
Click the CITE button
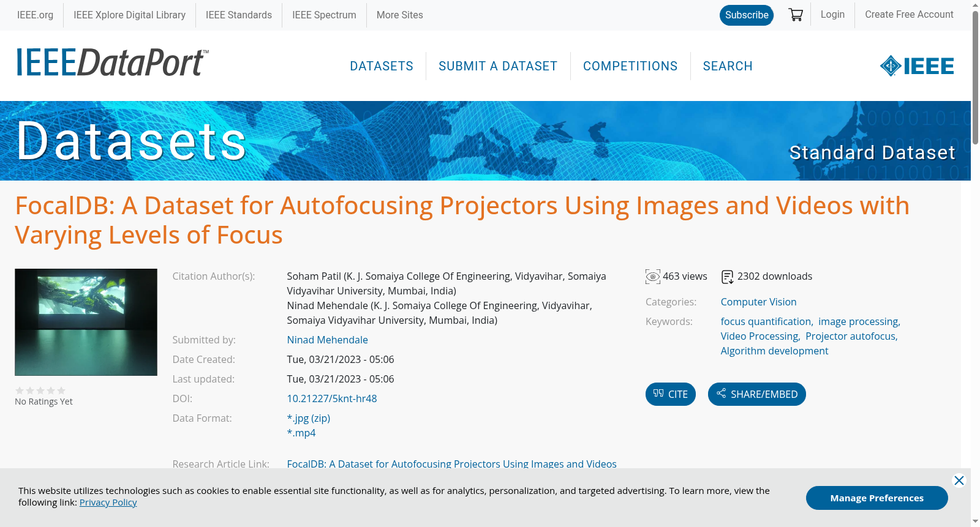pos(671,394)
